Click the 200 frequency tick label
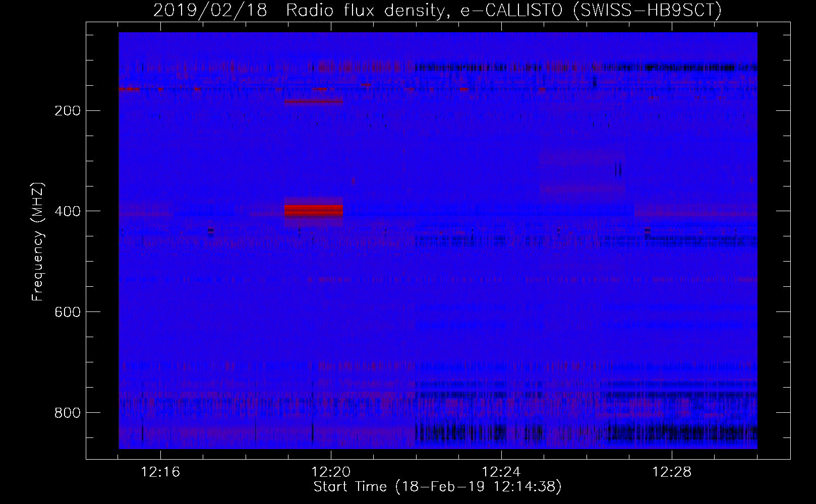Image resolution: width=816 pixels, height=504 pixels. (x=67, y=110)
